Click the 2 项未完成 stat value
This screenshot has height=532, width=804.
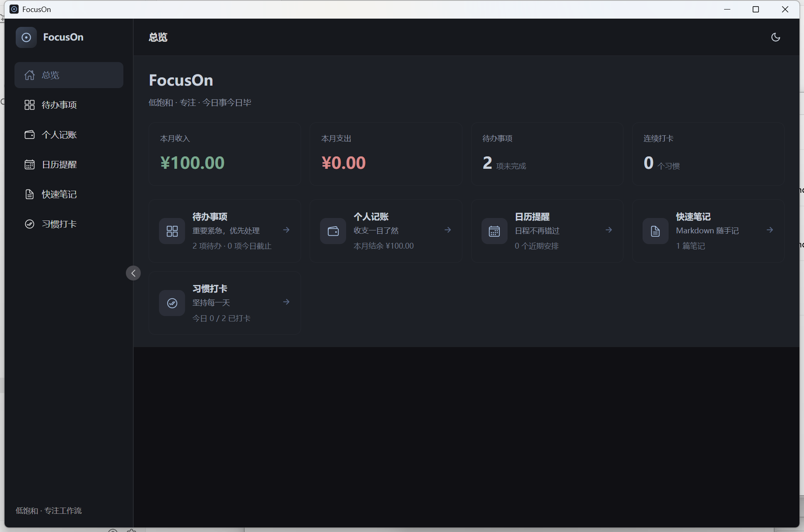click(x=504, y=163)
